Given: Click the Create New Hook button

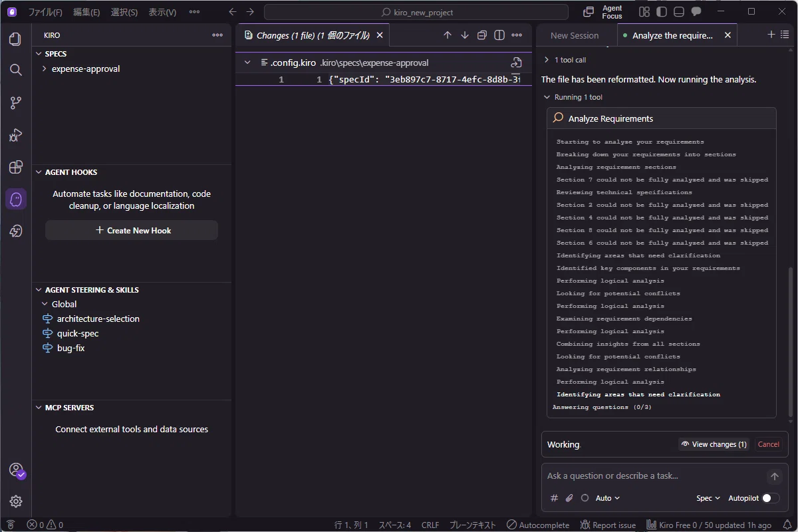Looking at the screenshot, I should [x=132, y=230].
